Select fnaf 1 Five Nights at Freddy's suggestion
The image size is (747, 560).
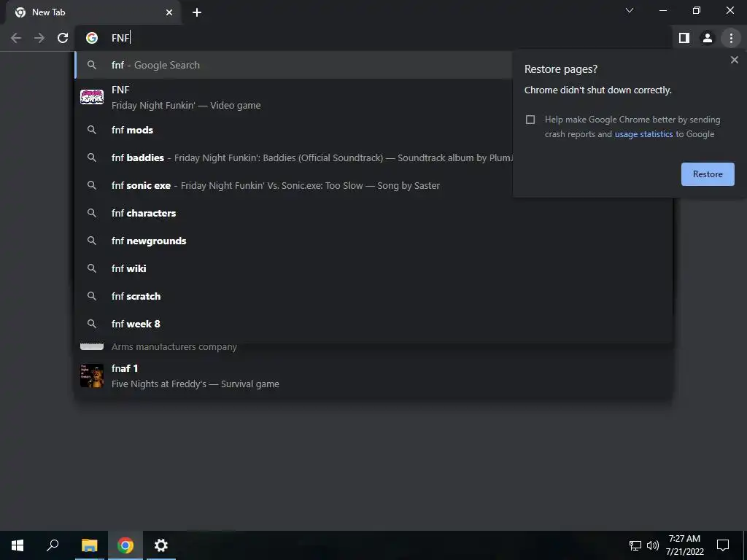coord(373,376)
